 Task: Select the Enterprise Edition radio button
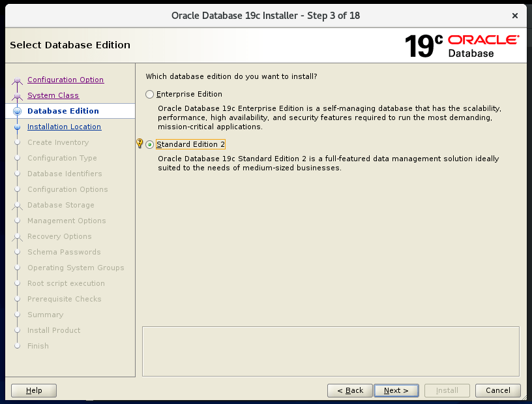pyautogui.click(x=150, y=94)
